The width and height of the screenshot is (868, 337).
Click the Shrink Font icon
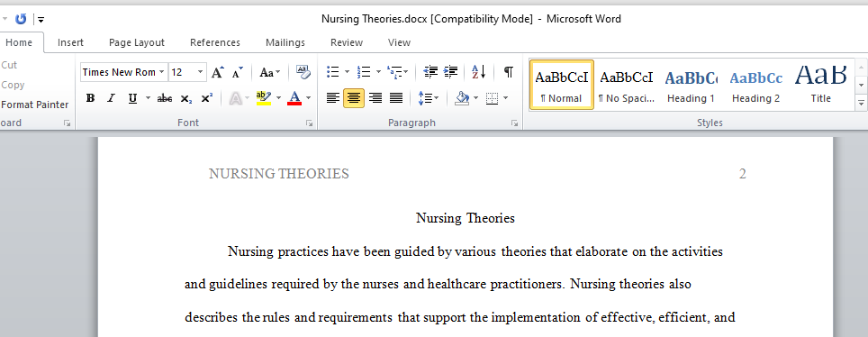(237, 72)
